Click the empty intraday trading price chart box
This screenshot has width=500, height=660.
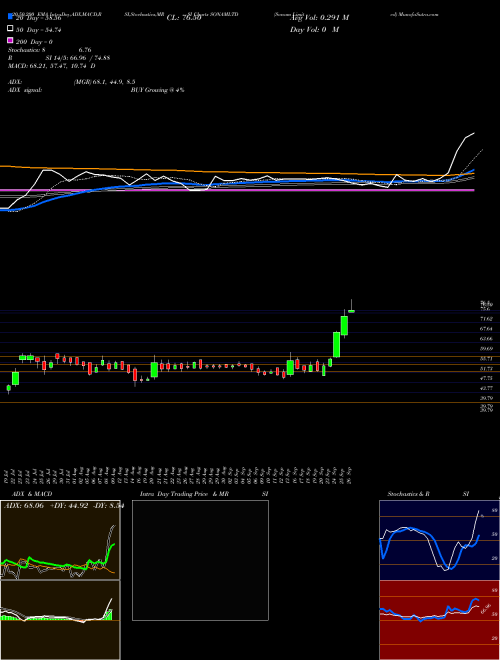pos(200,560)
